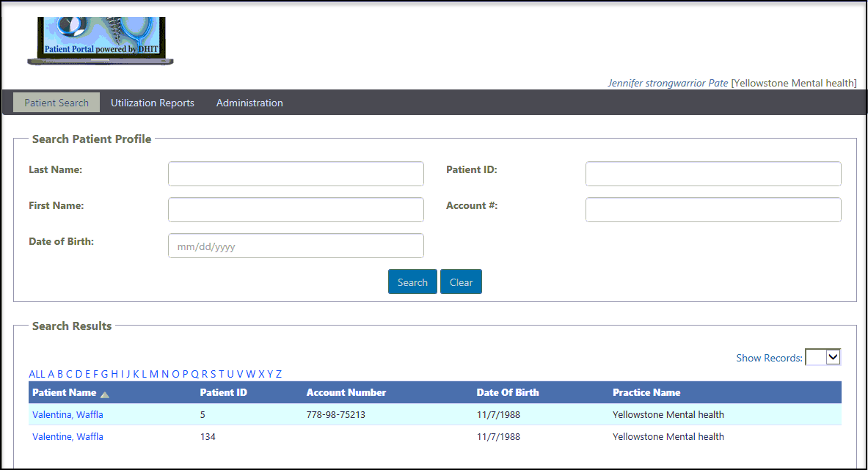The width and height of the screenshot is (868, 470).
Task: Click the Patient Portal logo image
Action: pyautogui.click(x=101, y=40)
